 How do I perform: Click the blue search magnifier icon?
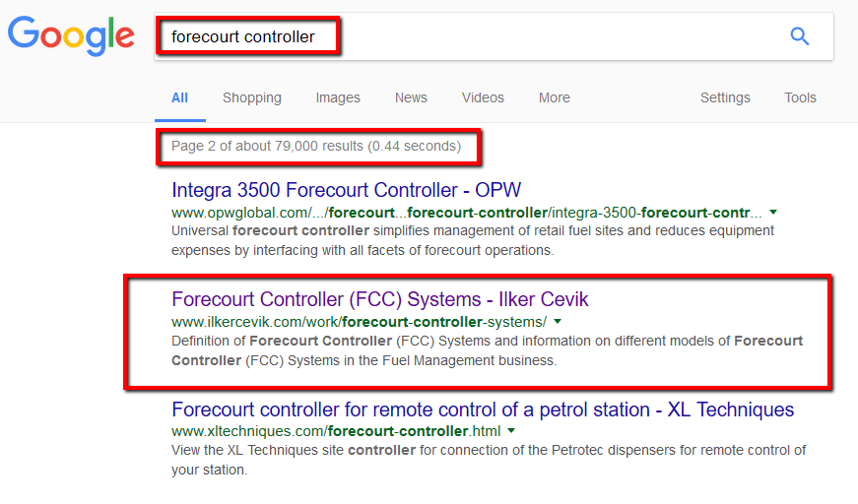(x=800, y=36)
